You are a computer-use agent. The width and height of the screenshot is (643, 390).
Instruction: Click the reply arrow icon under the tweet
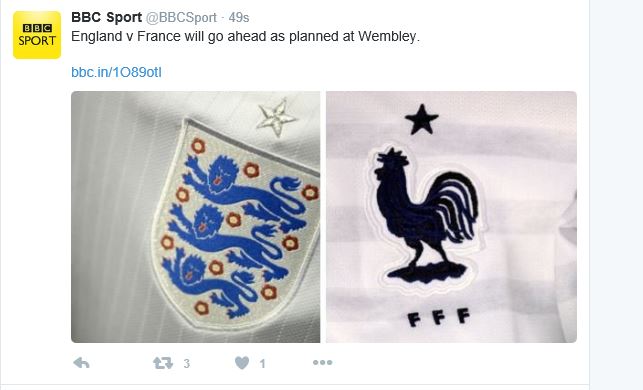pos(81,363)
